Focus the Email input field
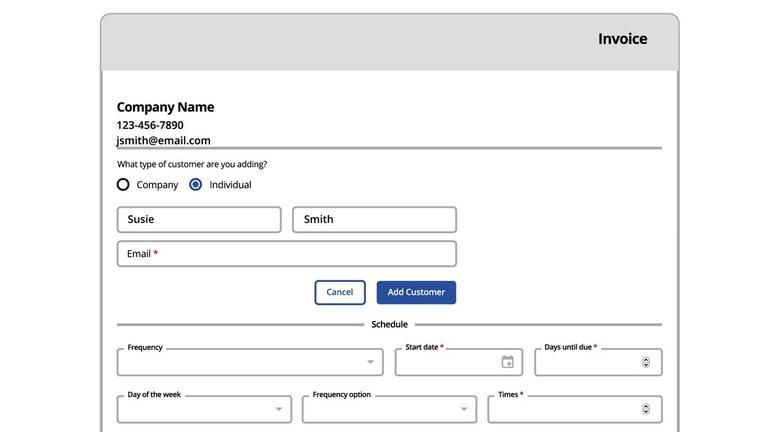The image size is (768, 432). 287,254
